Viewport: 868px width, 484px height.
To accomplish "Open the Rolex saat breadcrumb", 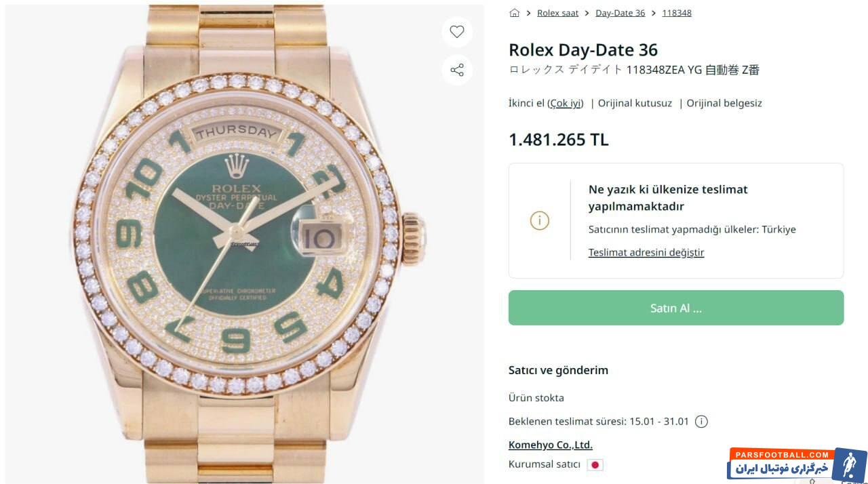I will [557, 13].
